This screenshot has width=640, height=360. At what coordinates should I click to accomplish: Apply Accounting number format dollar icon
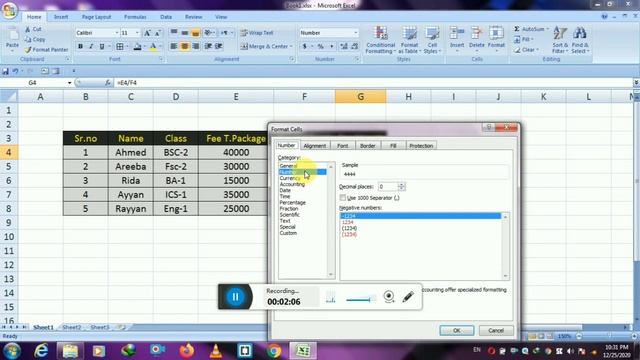[x=304, y=47]
